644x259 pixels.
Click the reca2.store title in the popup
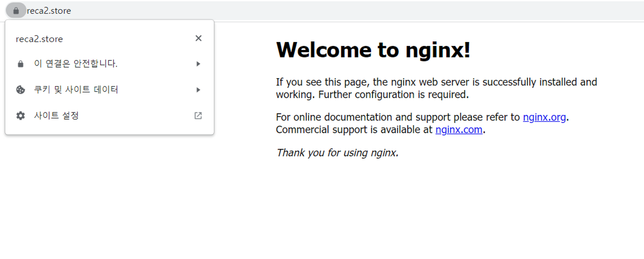[x=39, y=39]
